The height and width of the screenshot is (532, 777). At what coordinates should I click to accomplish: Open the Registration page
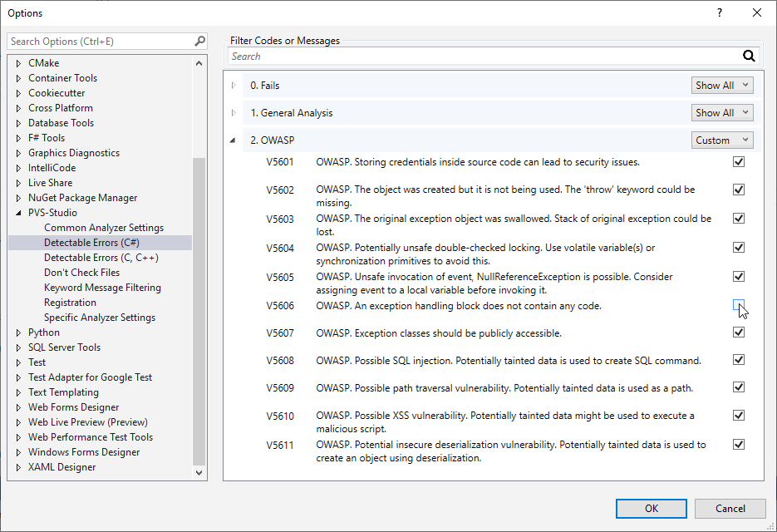(x=70, y=303)
